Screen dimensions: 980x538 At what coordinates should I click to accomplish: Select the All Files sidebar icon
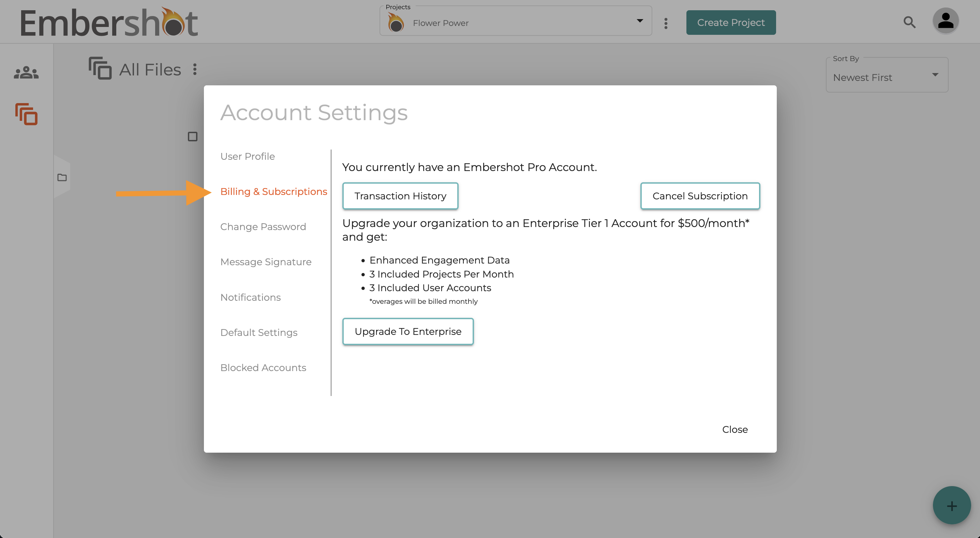pos(26,114)
